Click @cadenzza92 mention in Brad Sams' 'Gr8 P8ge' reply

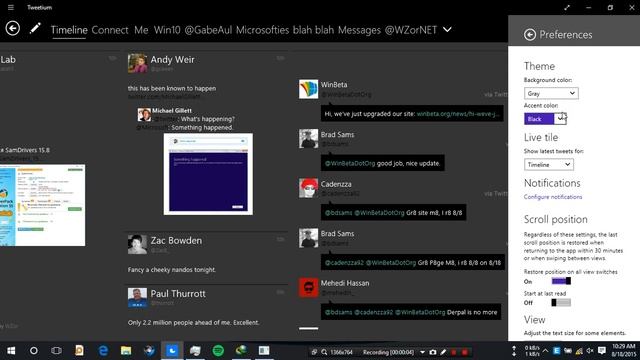[344, 262]
